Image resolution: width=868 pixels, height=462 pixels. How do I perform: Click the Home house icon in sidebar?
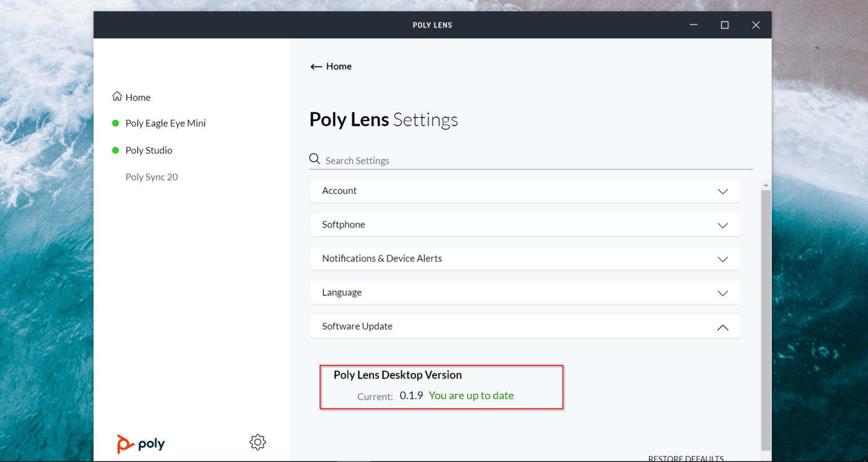point(116,96)
